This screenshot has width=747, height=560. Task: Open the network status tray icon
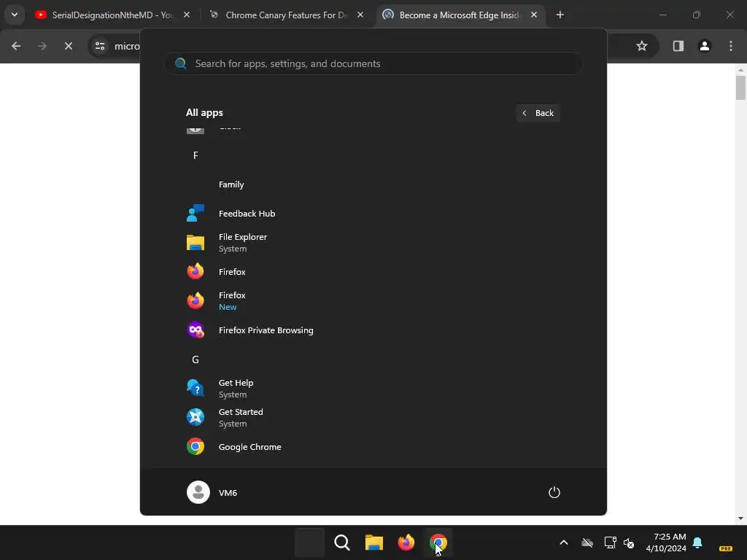[x=610, y=542]
